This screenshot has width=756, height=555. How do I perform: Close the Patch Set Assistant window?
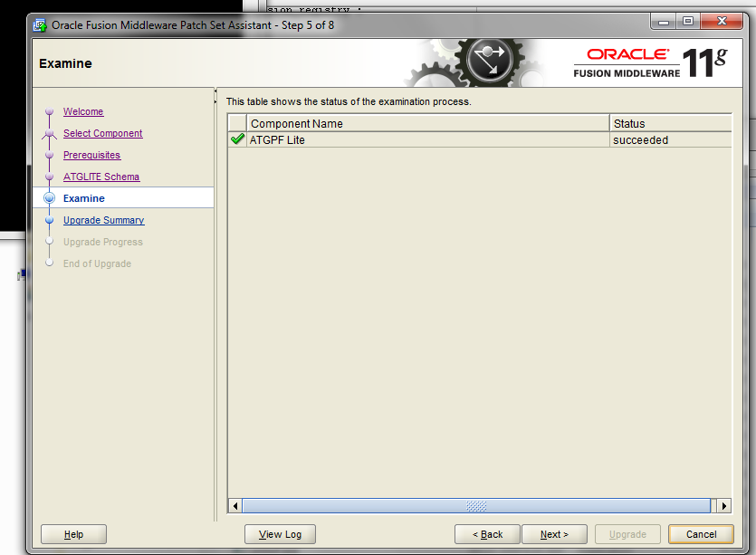722,22
